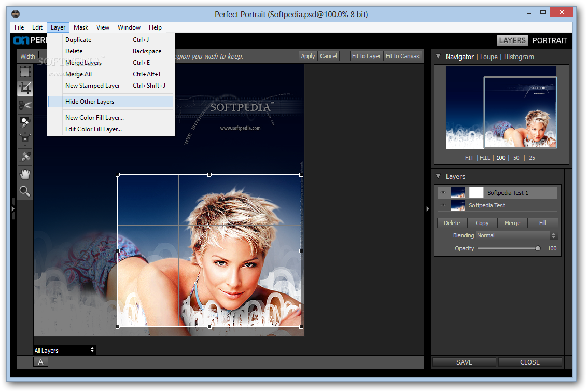Collapse the Navigator panel triangle
The height and width of the screenshot is (392, 587).
(x=438, y=57)
